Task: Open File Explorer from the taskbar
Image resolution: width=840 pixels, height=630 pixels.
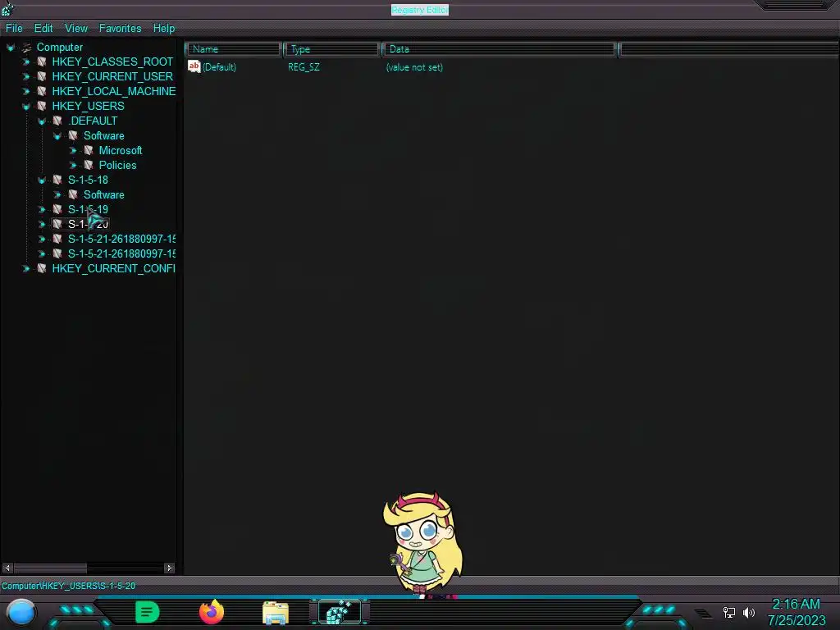Action: coord(276,613)
